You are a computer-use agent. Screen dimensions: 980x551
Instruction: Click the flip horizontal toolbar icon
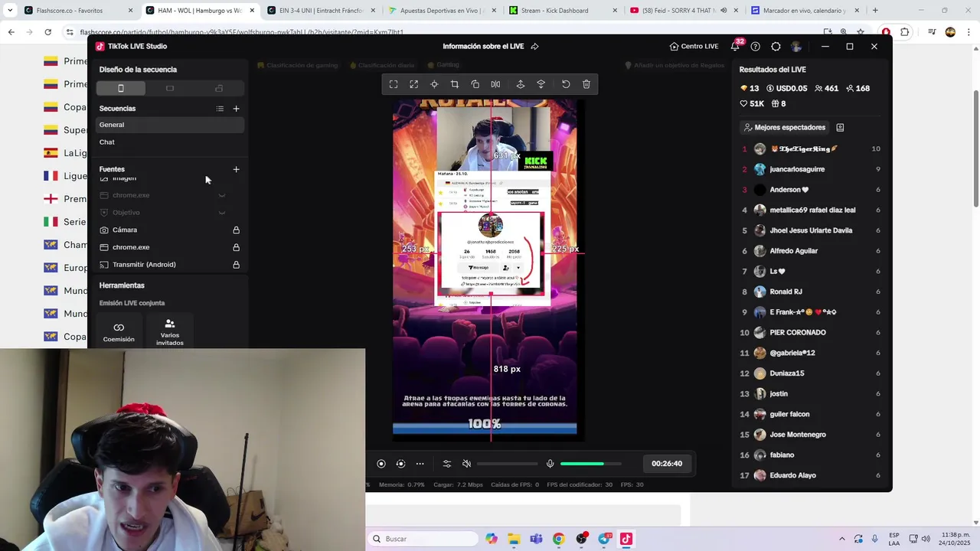click(495, 84)
